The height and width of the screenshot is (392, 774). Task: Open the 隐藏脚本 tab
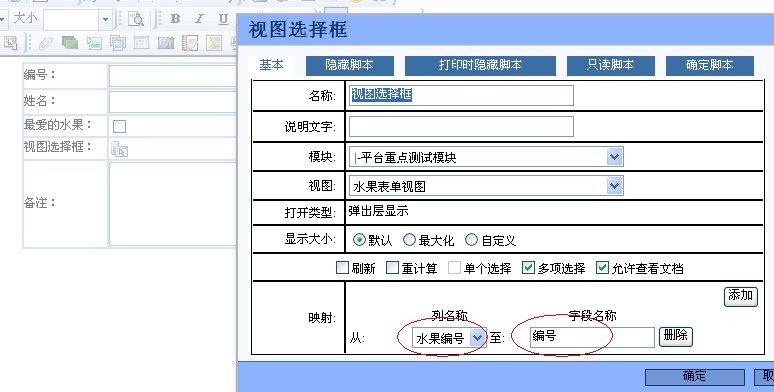349,65
